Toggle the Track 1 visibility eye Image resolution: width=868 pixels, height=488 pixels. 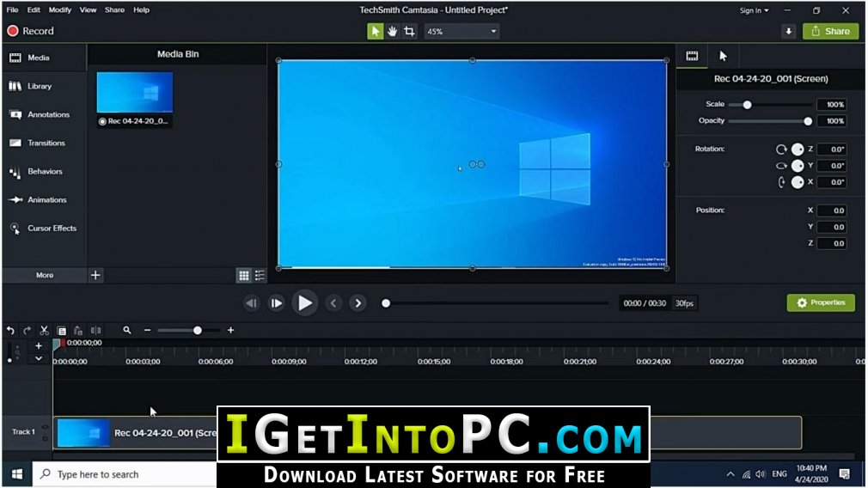pos(45,427)
